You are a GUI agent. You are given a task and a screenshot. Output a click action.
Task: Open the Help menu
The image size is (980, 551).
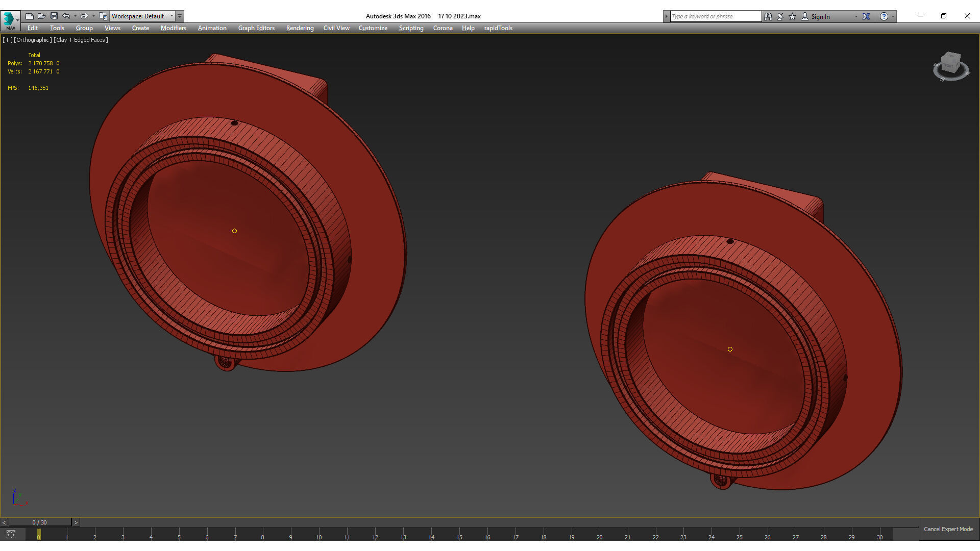[x=468, y=28]
